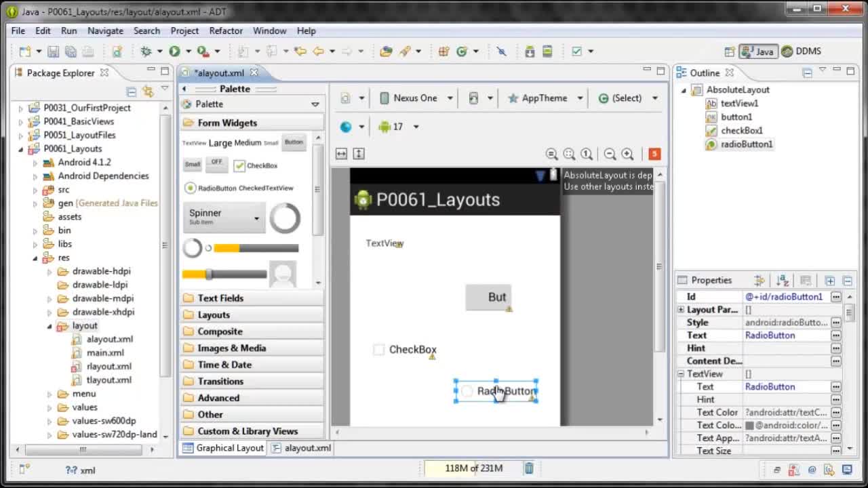868x488 pixels.
Task: Click the New file wizard icon
Action: point(24,52)
